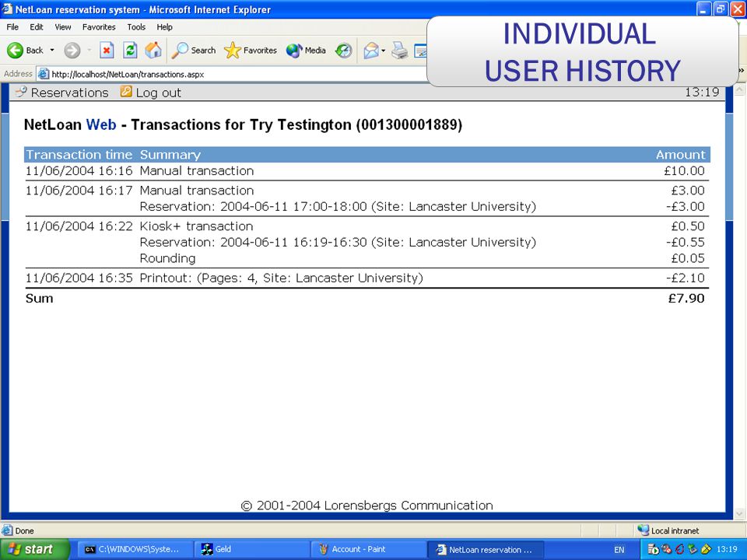Click the last yellow tray icon before the clock
The image size is (747, 560).
coord(706,550)
